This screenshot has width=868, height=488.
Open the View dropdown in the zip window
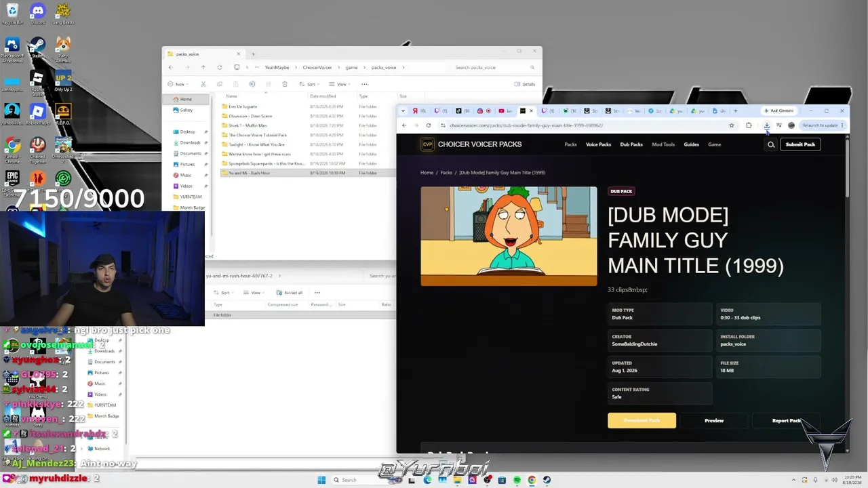(x=255, y=293)
